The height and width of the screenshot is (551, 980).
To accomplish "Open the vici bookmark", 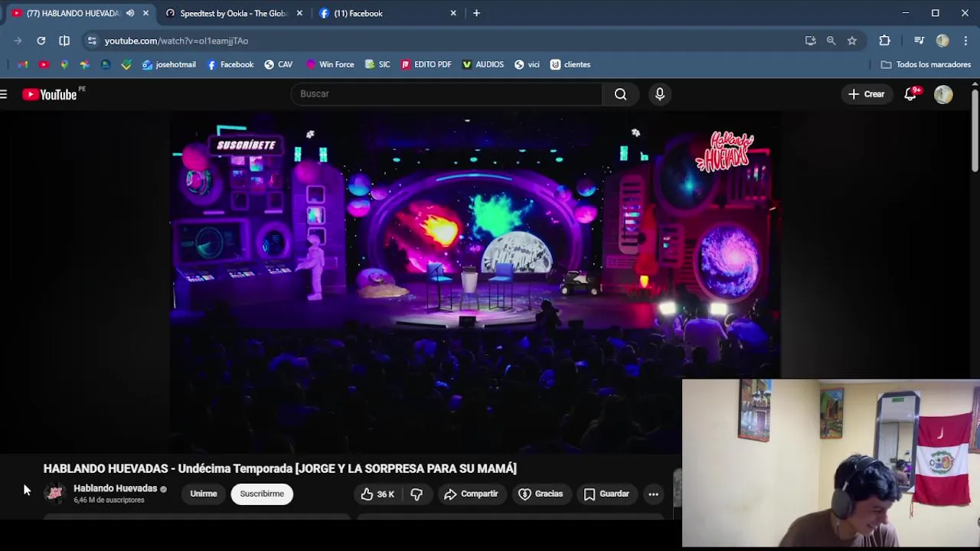I will coord(528,64).
